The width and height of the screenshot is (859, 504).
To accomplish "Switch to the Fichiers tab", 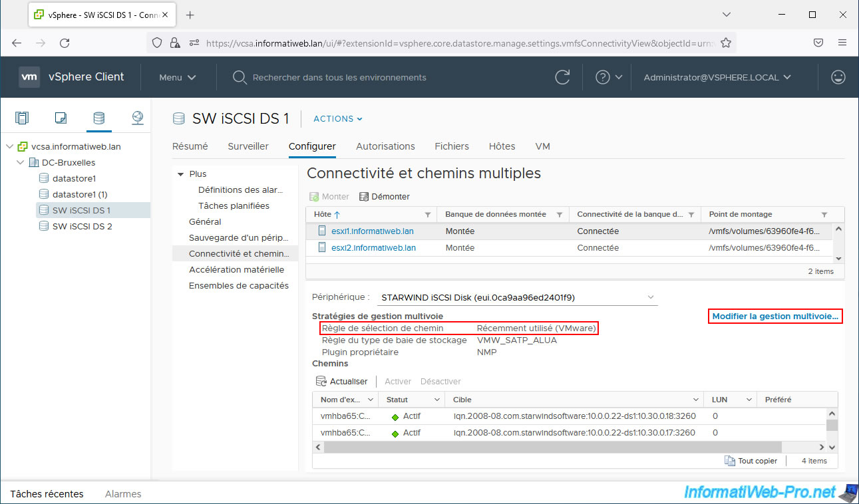I will [x=452, y=146].
